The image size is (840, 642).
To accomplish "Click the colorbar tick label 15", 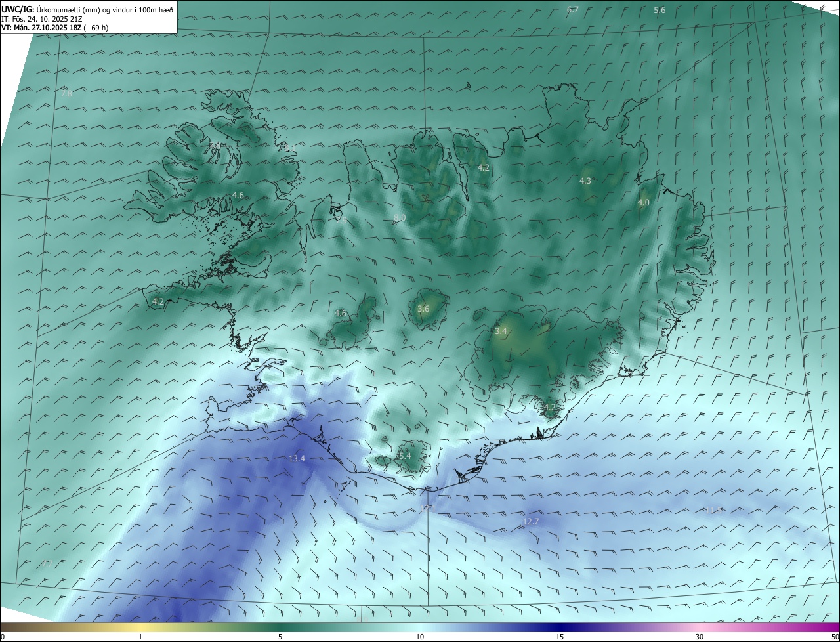I will pos(560,637).
